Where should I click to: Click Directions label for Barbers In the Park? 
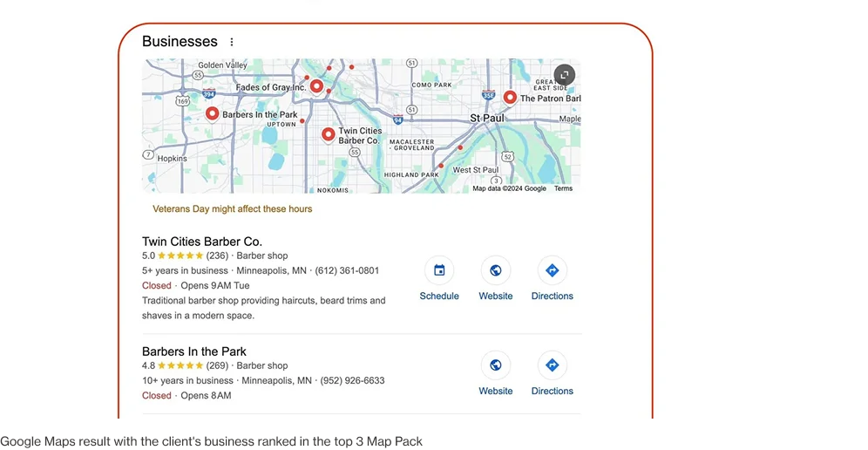tap(553, 391)
